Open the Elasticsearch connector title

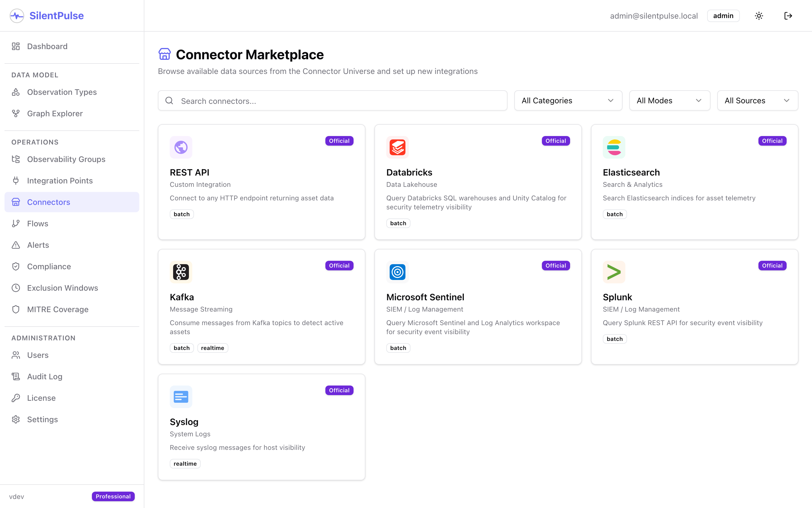(631, 172)
